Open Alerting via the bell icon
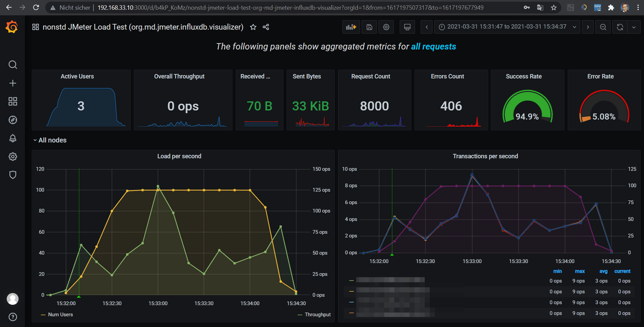The width and height of the screenshot is (644, 327). point(13,138)
